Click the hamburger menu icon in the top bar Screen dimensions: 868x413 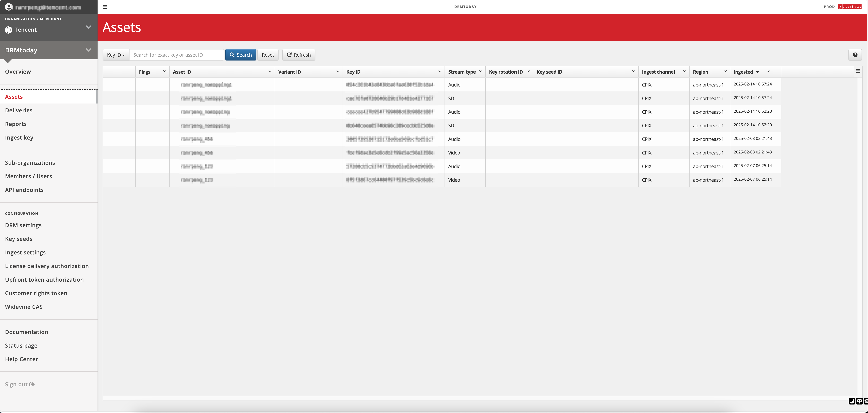point(105,7)
